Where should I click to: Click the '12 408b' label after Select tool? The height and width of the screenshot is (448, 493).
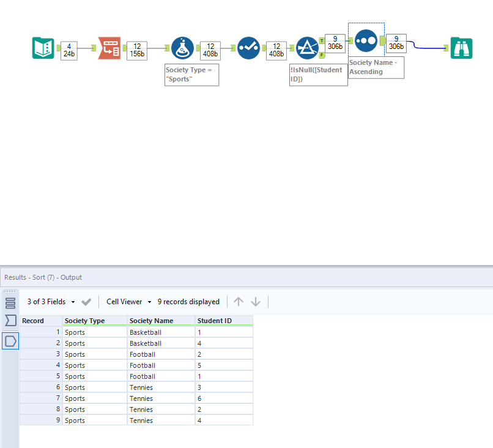point(276,50)
